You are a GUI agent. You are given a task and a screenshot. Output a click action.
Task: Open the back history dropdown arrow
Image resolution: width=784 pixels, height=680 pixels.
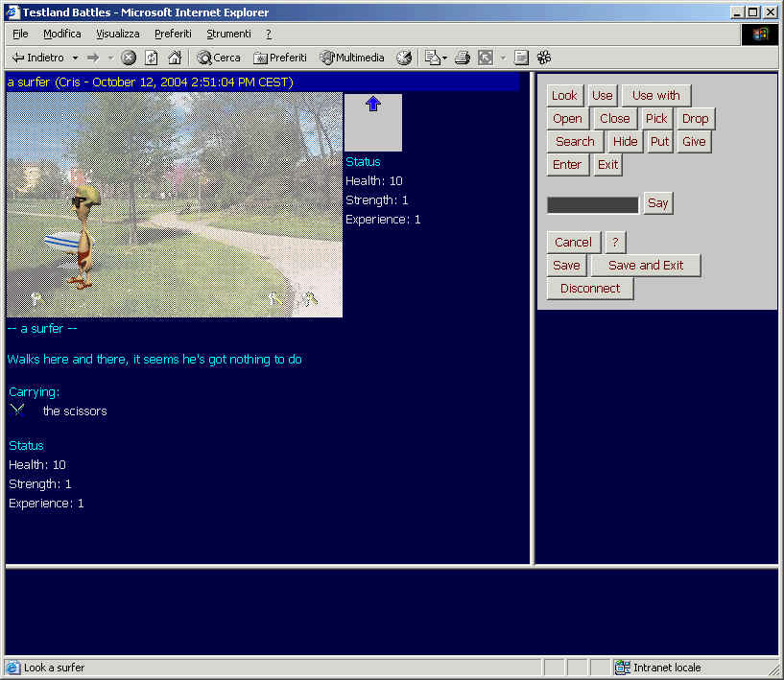click(x=75, y=58)
